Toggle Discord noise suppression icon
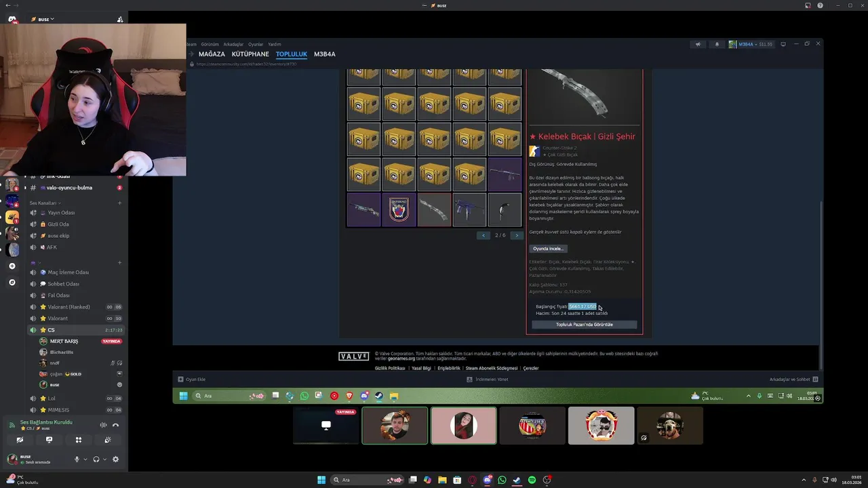This screenshot has height=488, width=868. (104, 425)
